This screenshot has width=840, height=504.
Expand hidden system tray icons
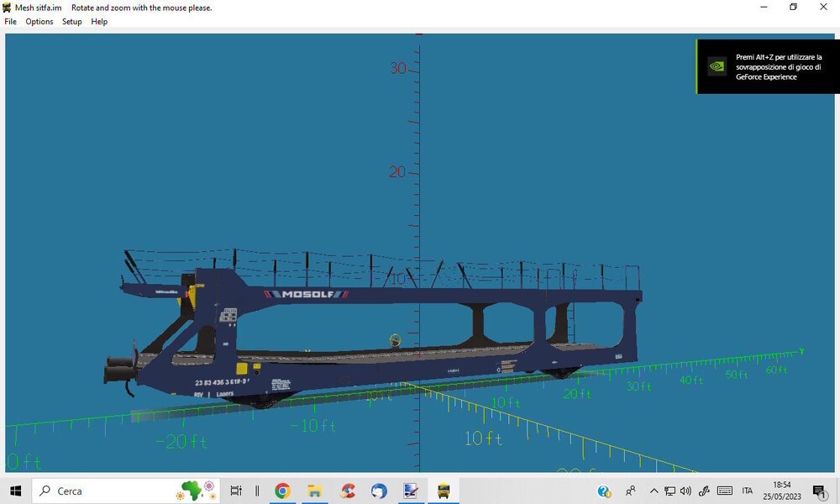click(654, 491)
